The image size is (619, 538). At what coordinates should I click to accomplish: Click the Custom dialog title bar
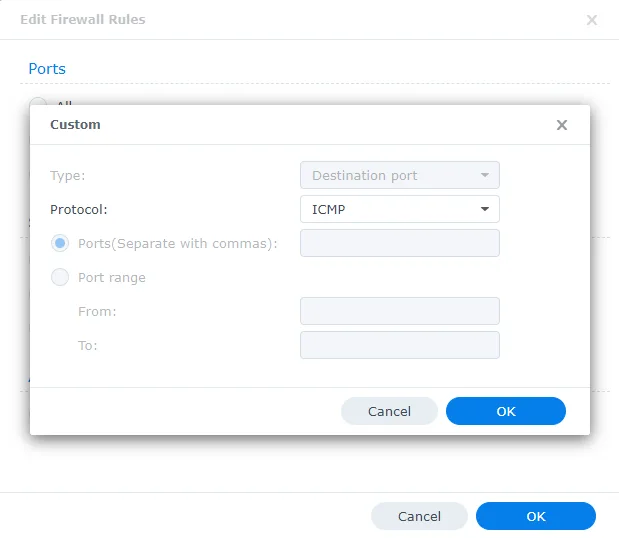[310, 125]
